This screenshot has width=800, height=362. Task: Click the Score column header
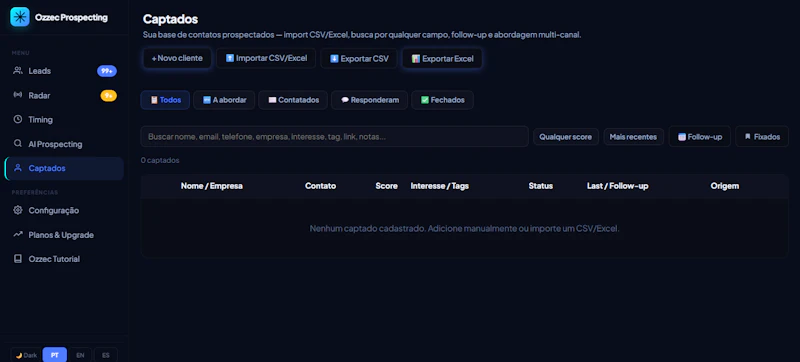click(386, 186)
